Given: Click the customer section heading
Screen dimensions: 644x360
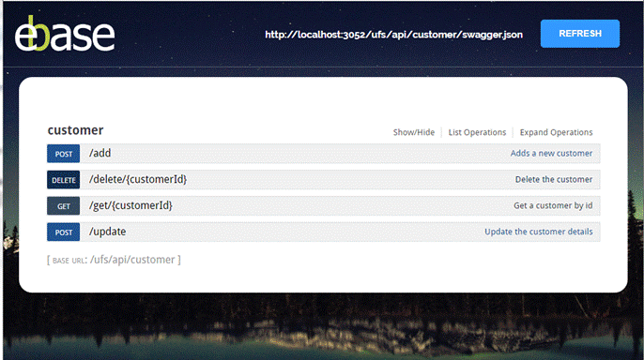Looking at the screenshot, I should 75,130.
